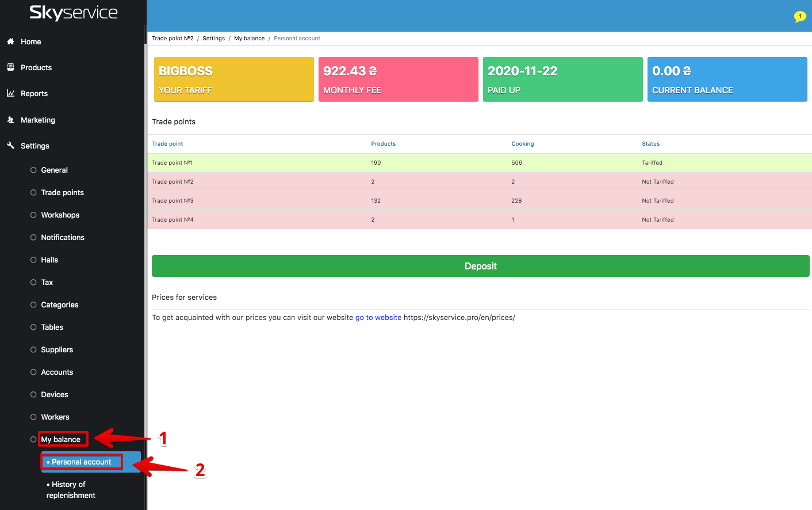812x510 pixels.
Task: Collapse the Settings menu section
Action: click(x=35, y=146)
